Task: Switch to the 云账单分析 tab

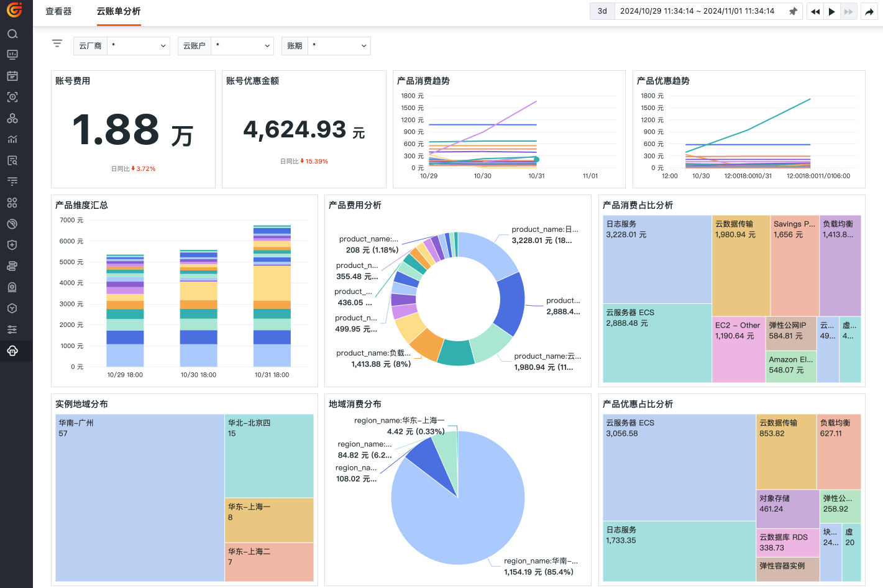Action: (x=119, y=11)
